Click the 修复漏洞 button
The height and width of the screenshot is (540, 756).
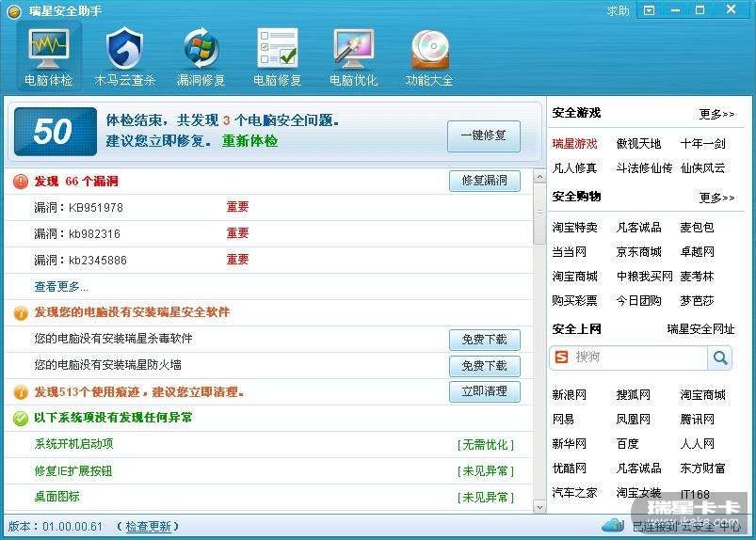(485, 181)
